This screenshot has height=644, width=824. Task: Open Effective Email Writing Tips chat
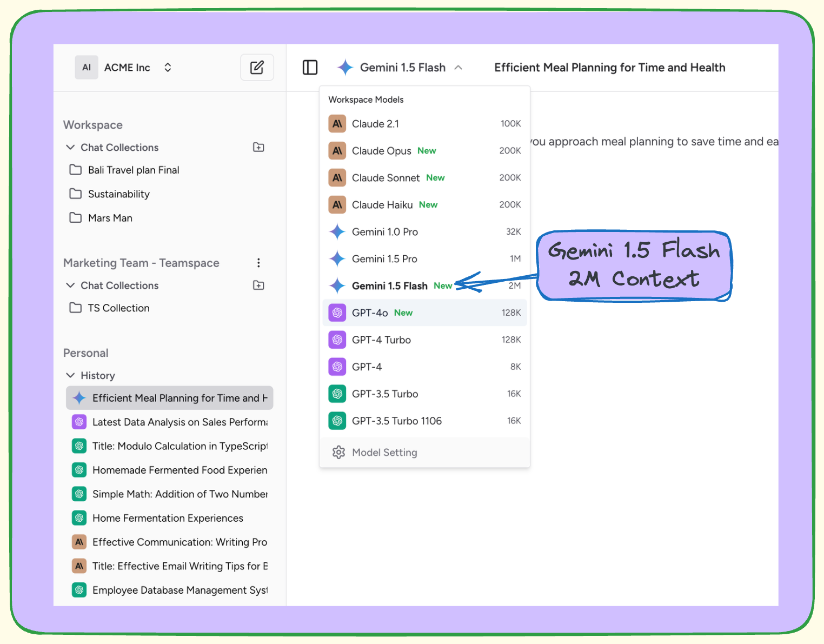169,566
